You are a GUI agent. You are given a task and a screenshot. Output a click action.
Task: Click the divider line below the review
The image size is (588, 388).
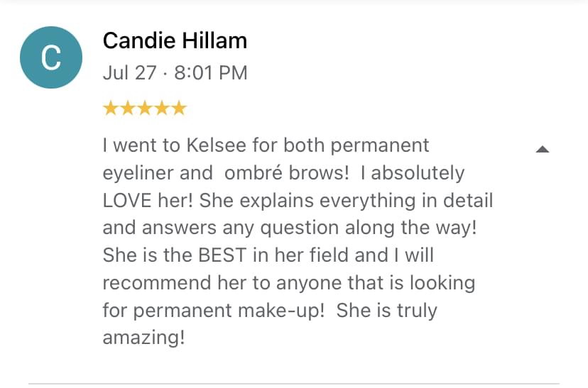[294, 384]
